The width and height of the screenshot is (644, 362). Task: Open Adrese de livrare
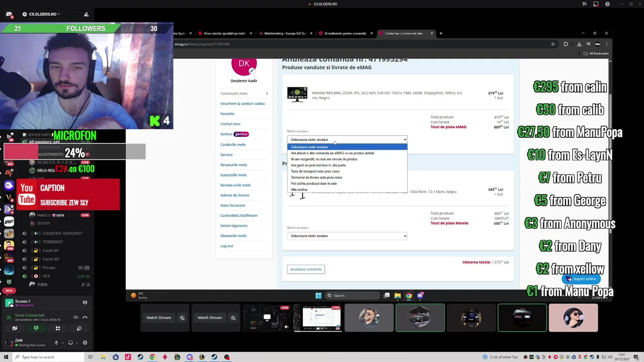(x=234, y=195)
